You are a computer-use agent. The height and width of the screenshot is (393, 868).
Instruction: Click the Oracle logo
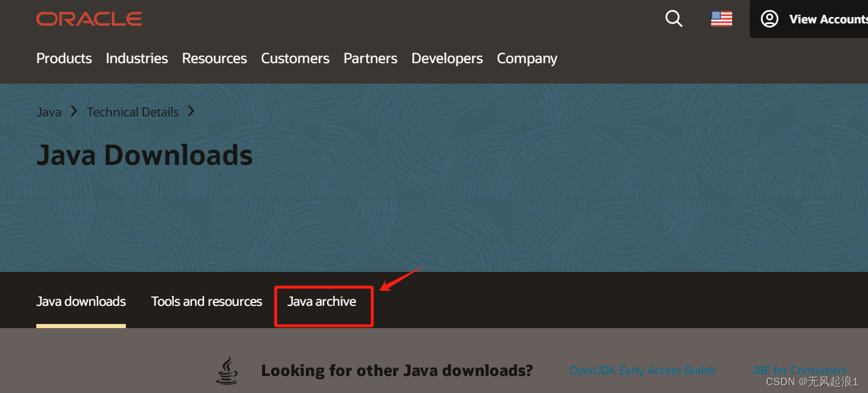[89, 19]
